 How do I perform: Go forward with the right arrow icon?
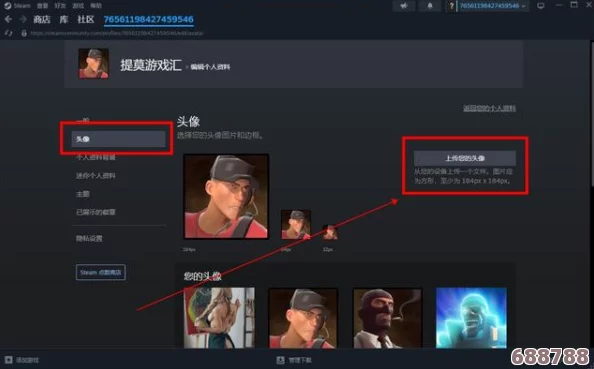(x=23, y=19)
